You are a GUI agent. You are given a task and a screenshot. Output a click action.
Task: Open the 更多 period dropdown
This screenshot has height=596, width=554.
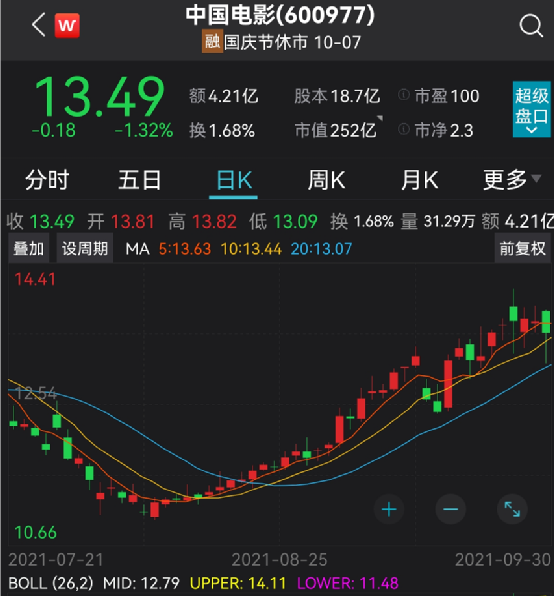pyautogui.click(x=511, y=179)
